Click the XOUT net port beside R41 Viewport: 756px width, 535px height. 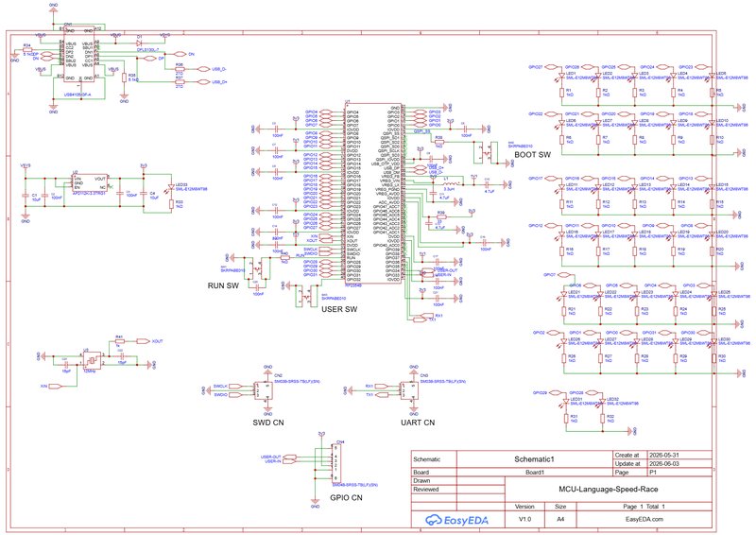[x=144, y=341]
